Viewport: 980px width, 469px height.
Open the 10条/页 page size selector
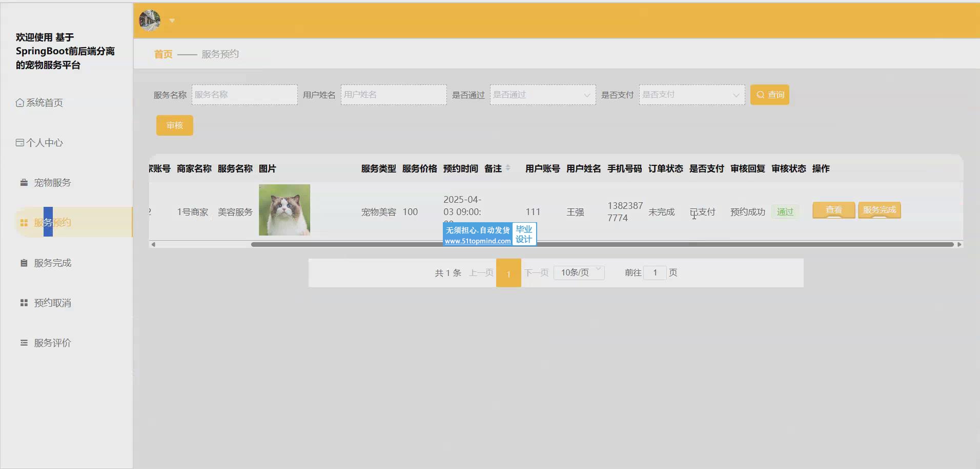click(x=579, y=272)
